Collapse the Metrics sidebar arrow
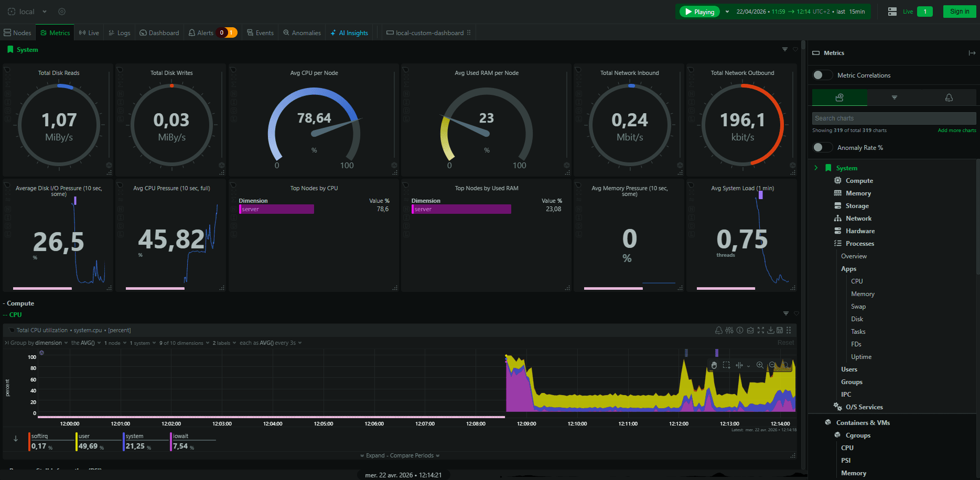The image size is (980, 480). click(x=972, y=53)
